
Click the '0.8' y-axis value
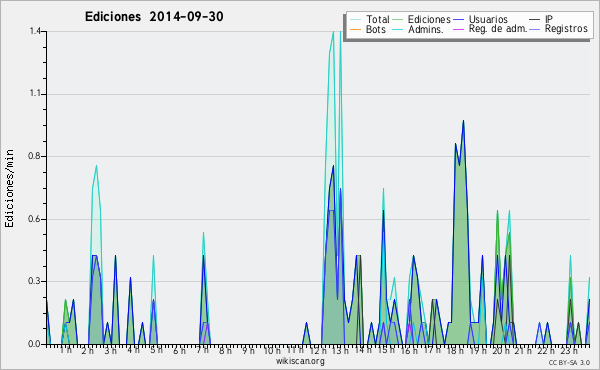35,156
